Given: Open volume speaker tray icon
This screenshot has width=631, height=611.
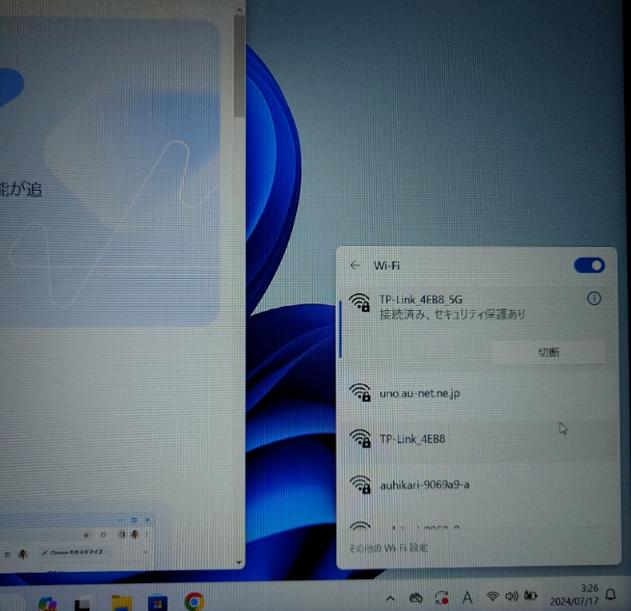Looking at the screenshot, I should pos(511,596).
